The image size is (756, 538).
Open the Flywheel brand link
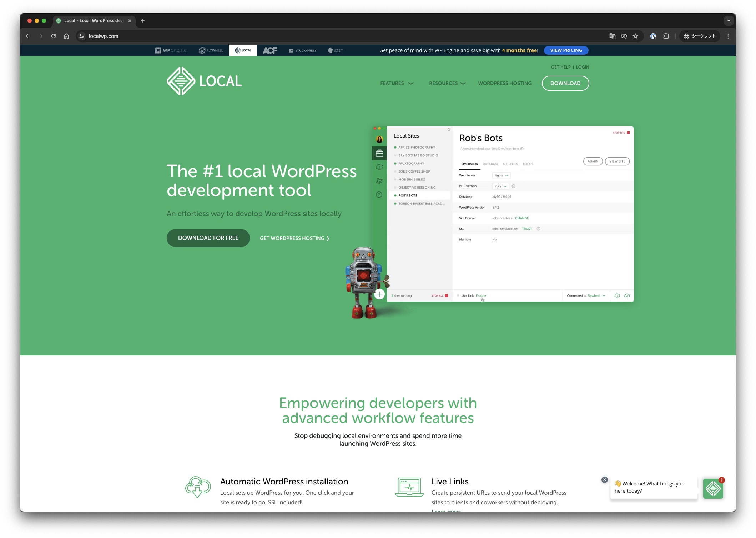211,50
